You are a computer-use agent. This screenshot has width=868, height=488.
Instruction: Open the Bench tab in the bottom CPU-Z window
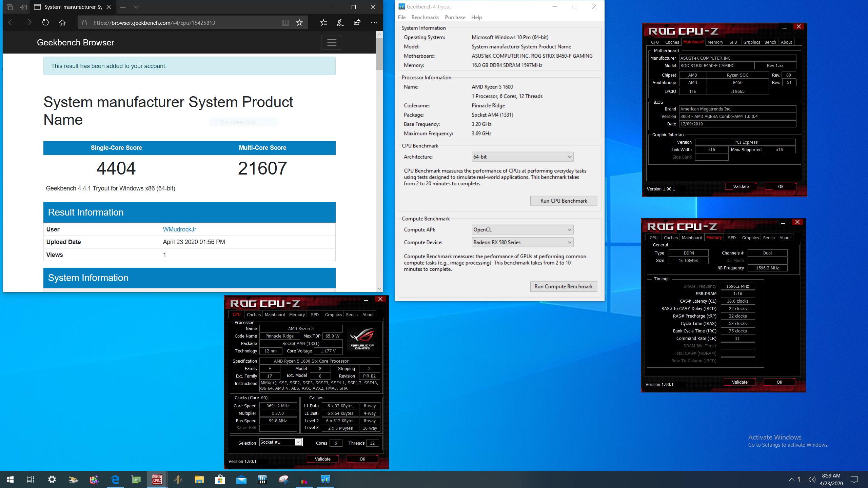click(x=352, y=314)
